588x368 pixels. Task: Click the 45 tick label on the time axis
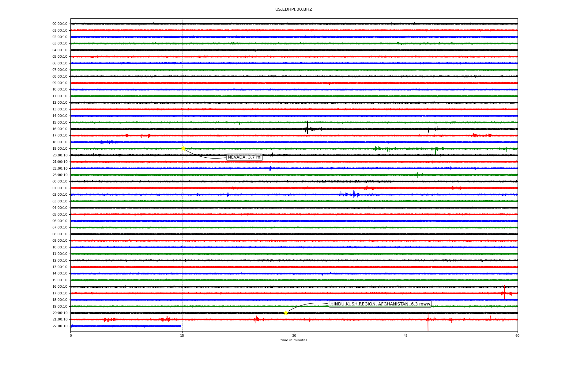click(x=406, y=335)
